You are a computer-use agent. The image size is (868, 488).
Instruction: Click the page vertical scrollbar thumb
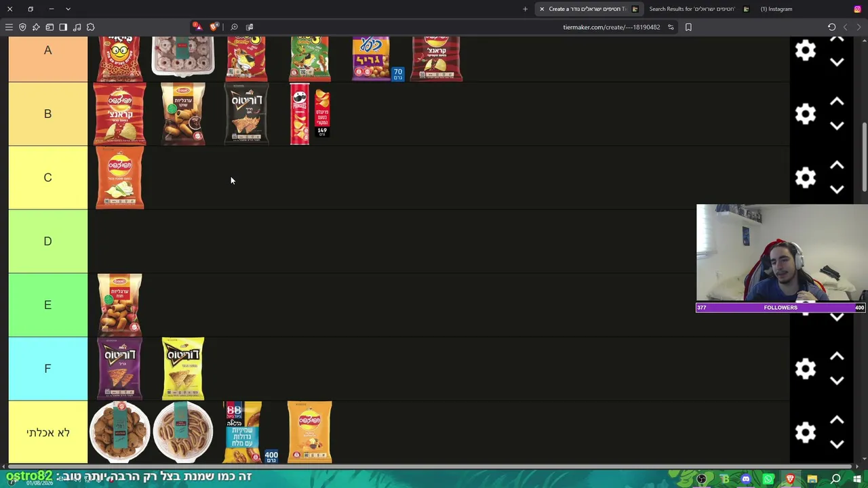click(864, 157)
